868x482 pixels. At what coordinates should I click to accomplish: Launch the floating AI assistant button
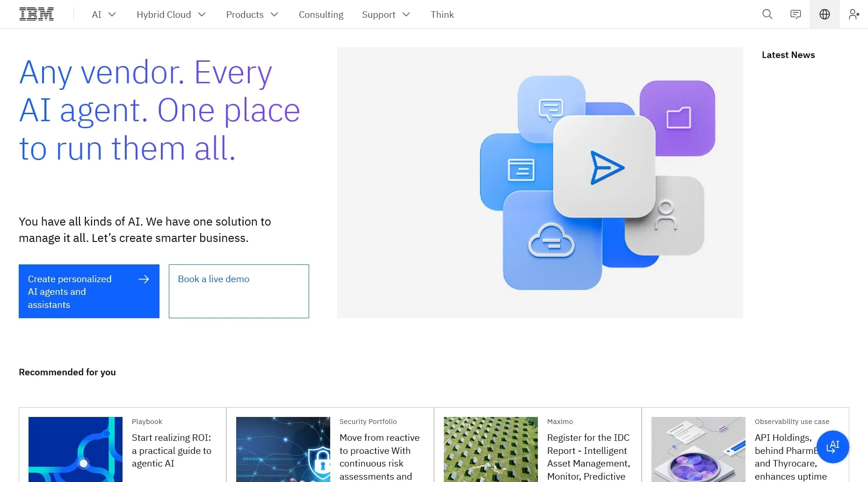click(832, 447)
